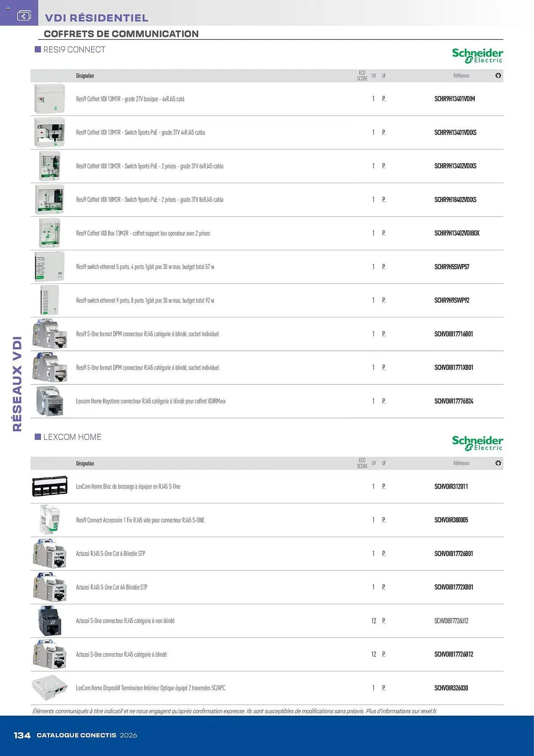
Task: Click the small flag icon at top-left corner
Action: 8,8
